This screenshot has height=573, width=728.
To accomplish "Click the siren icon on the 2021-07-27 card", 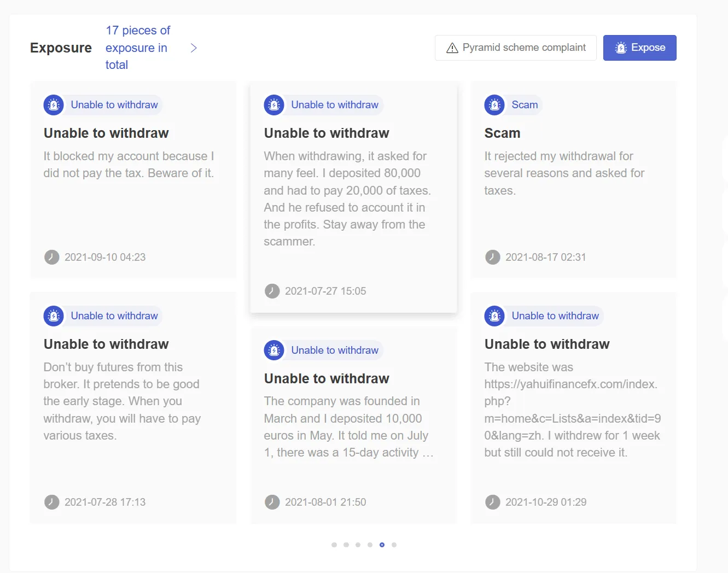I will [x=274, y=105].
